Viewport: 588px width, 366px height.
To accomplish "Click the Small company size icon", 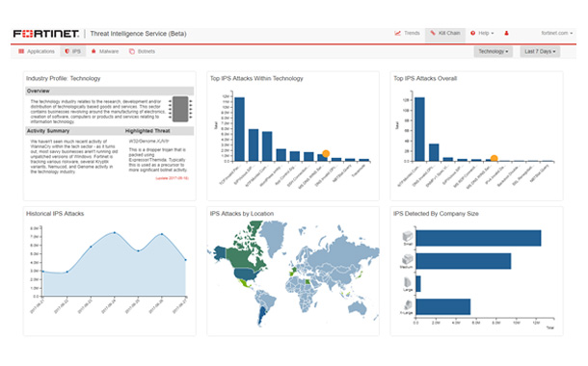I will [408, 236].
